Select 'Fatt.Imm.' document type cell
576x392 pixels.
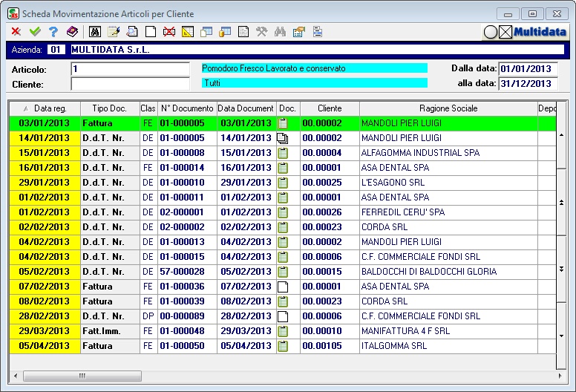[x=110, y=331]
